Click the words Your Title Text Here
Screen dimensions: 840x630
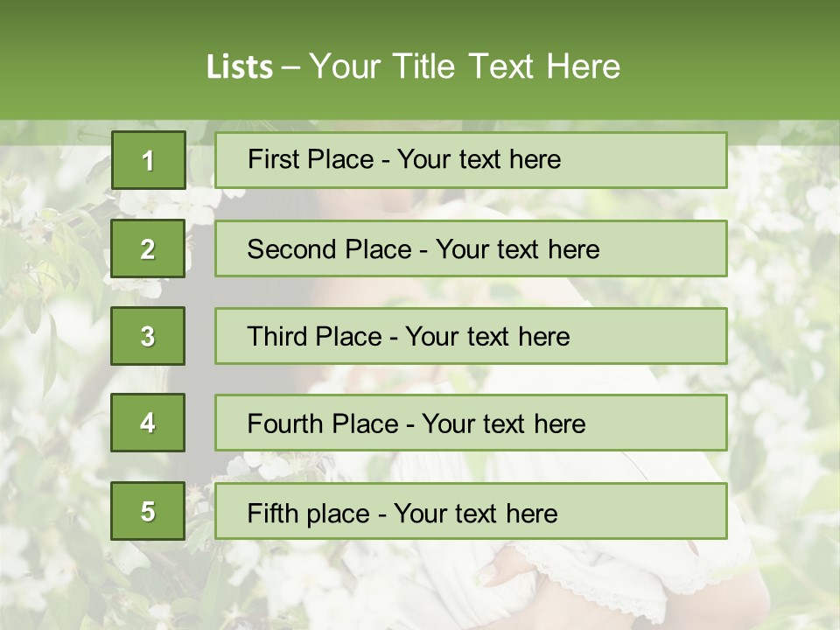465,66
